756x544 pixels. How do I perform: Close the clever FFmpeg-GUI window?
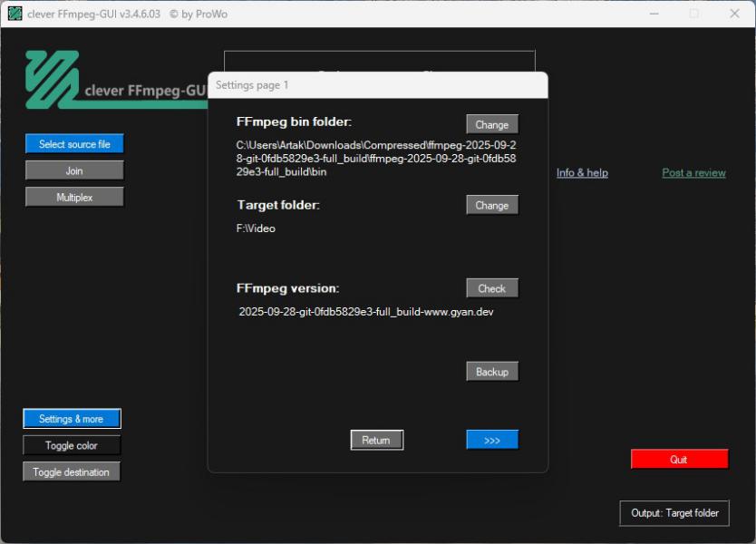point(734,14)
